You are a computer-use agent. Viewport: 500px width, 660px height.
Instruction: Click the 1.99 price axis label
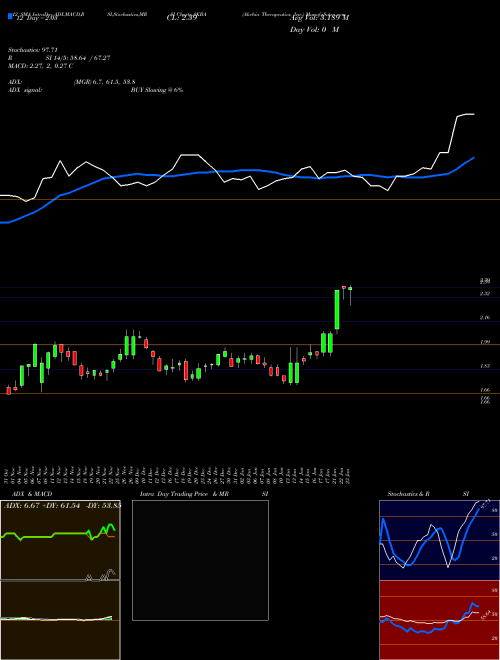point(485,342)
